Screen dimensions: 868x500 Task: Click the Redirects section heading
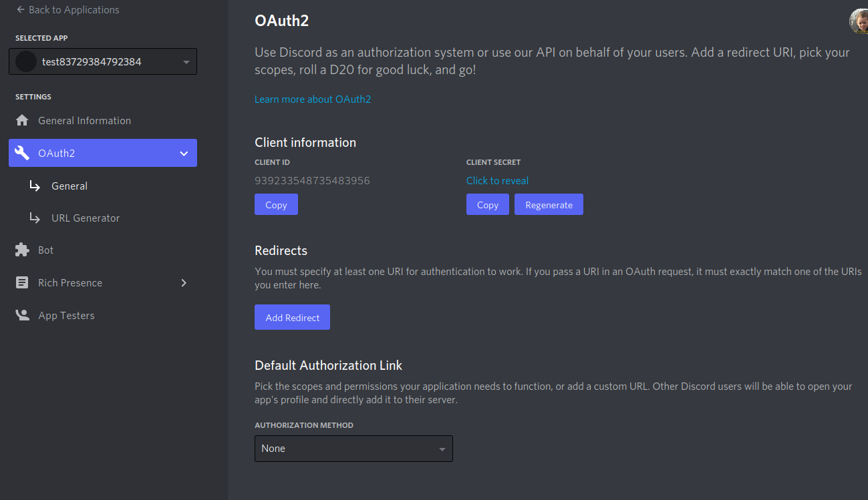click(x=281, y=250)
